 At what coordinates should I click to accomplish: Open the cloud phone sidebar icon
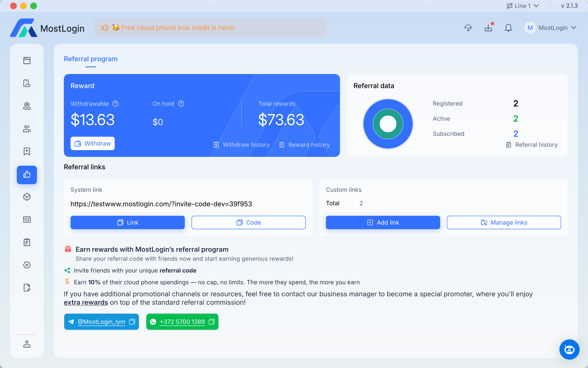[x=27, y=83]
